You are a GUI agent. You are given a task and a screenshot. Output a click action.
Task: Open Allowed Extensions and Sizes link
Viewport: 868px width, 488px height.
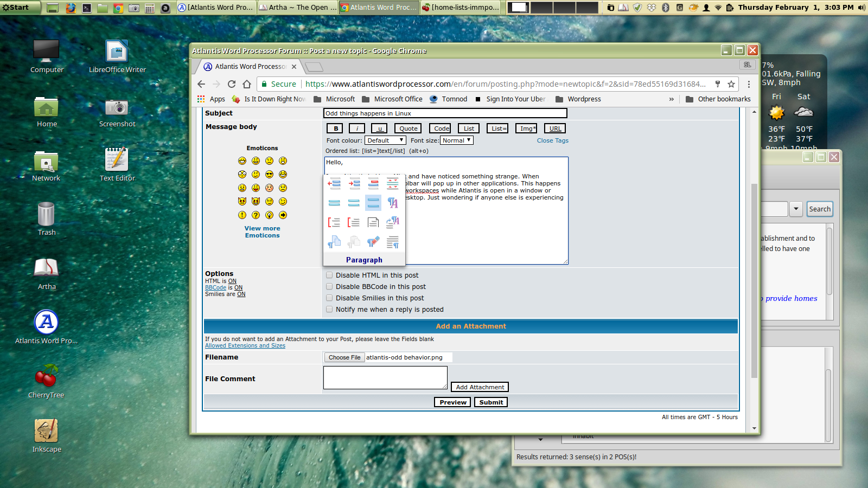pyautogui.click(x=245, y=345)
